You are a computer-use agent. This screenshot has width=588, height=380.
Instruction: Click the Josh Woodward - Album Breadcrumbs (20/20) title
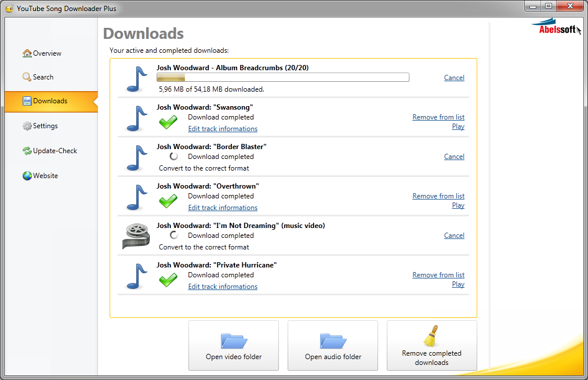[233, 68]
